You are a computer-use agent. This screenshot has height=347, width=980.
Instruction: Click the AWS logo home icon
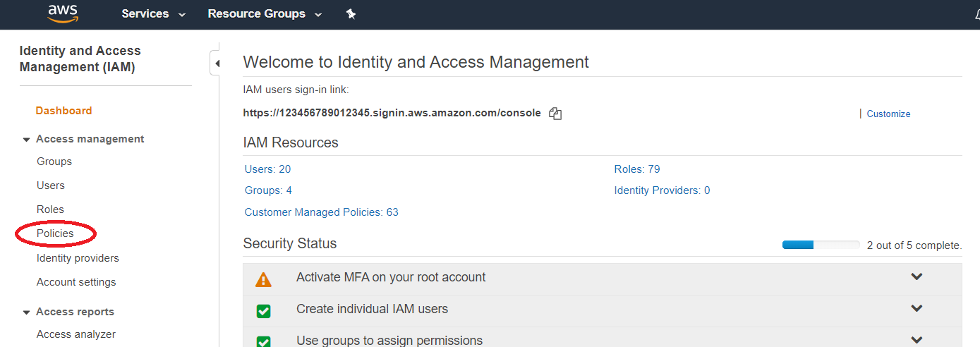pyautogui.click(x=62, y=13)
